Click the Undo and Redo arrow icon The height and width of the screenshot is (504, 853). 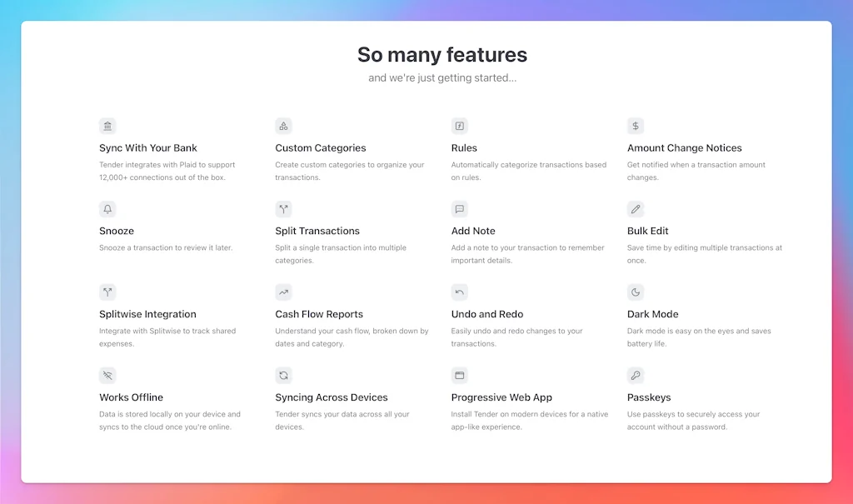(459, 292)
